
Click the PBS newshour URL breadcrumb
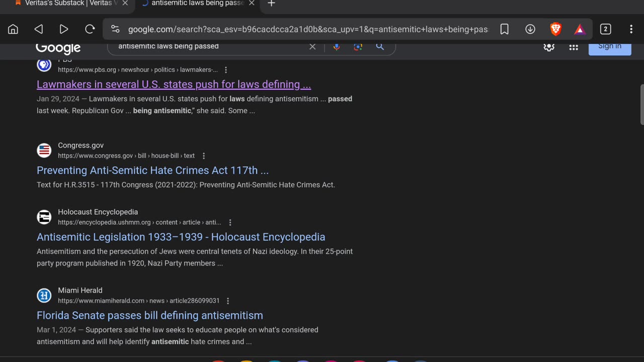(x=138, y=70)
